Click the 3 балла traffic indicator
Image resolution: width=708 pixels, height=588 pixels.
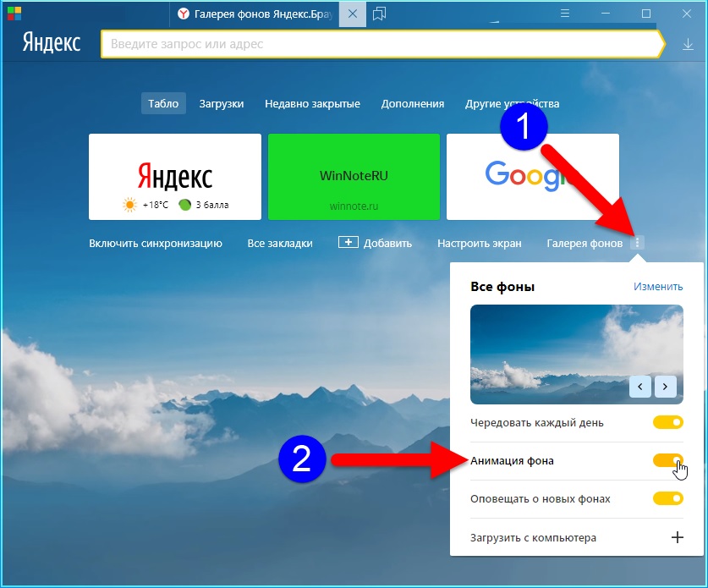pyautogui.click(x=204, y=205)
